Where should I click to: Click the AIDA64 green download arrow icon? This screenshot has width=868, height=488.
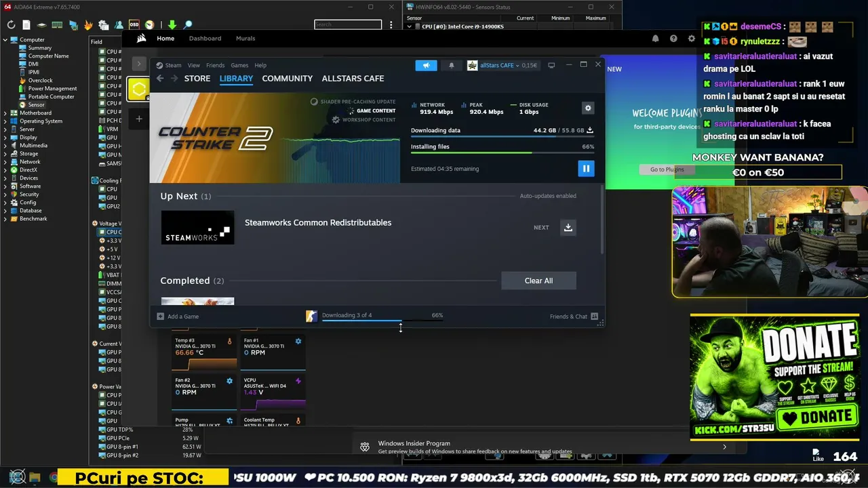coord(172,25)
